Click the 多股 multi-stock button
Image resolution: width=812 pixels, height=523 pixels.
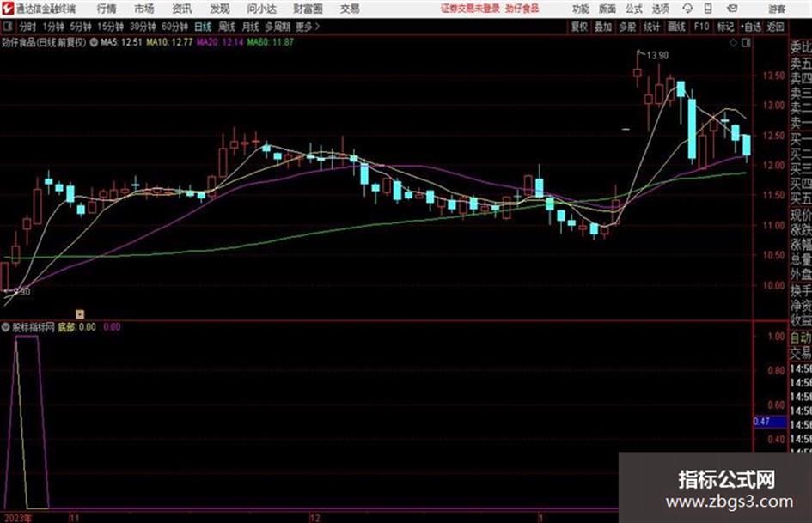point(627,27)
